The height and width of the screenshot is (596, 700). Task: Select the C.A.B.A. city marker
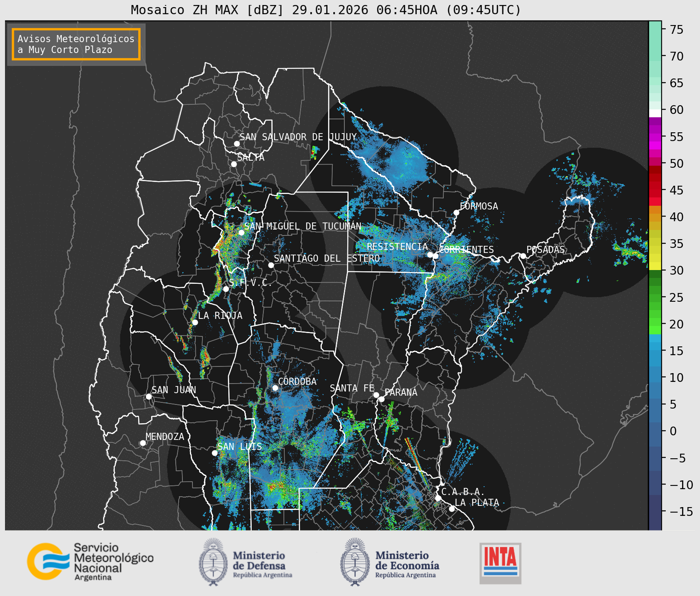[438, 498]
